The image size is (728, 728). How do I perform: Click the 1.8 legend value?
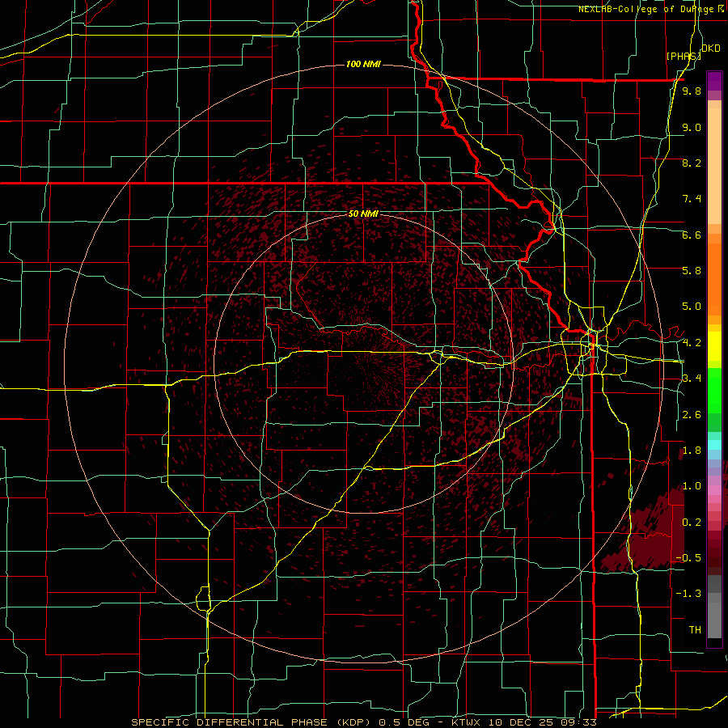click(x=692, y=451)
